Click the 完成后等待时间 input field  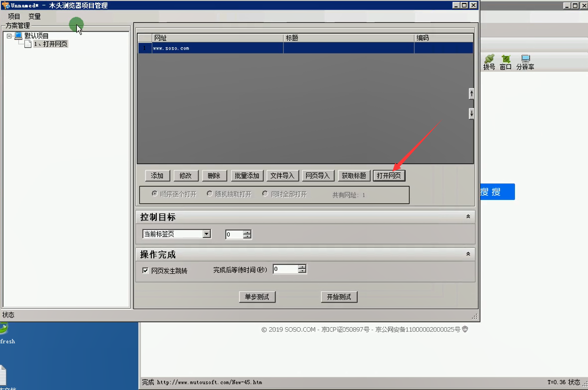tap(286, 269)
